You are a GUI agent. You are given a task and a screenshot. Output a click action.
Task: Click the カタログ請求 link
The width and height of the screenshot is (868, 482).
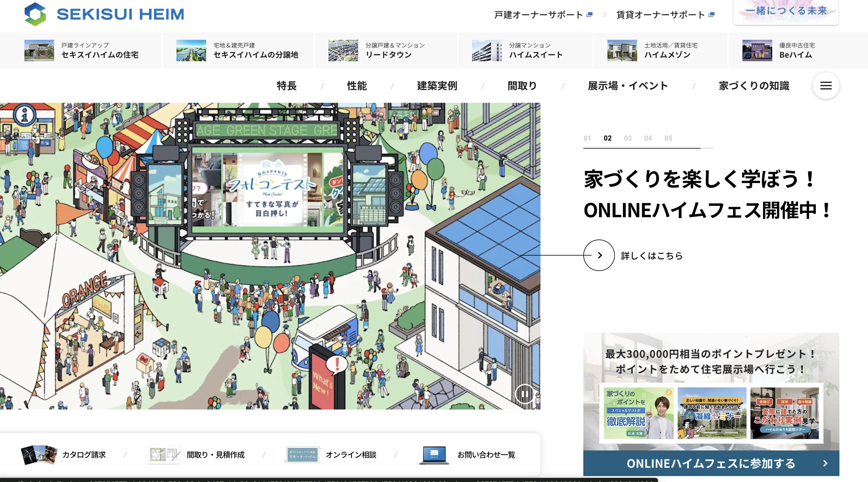tap(84, 455)
